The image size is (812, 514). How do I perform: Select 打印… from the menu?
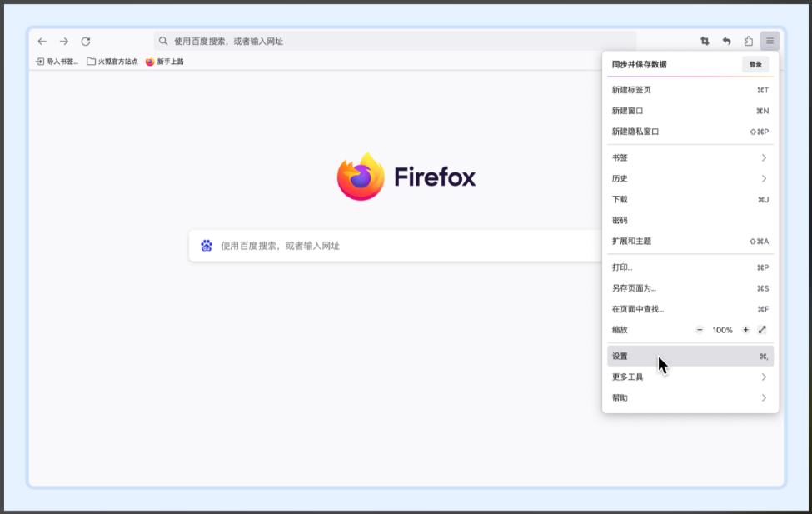pyautogui.click(x=690, y=267)
